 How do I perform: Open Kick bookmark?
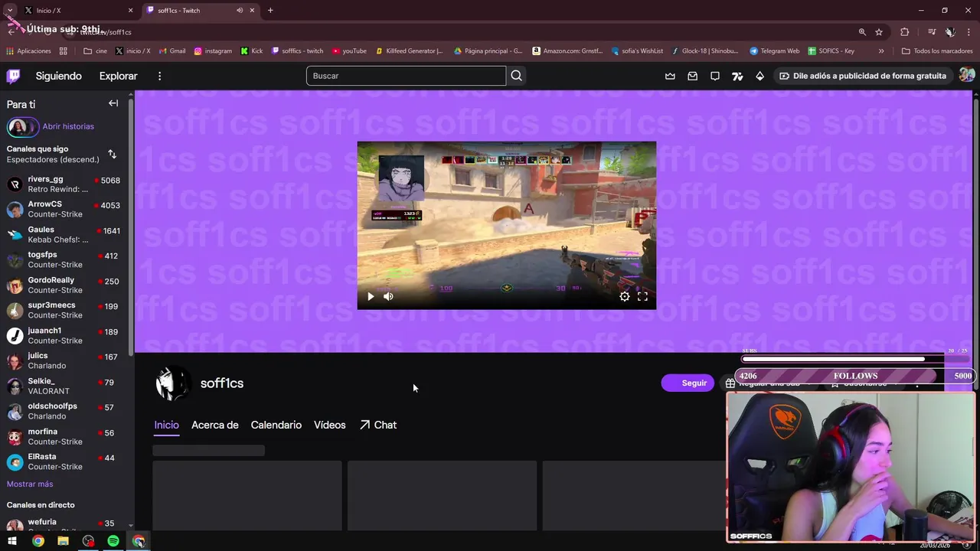coord(251,51)
